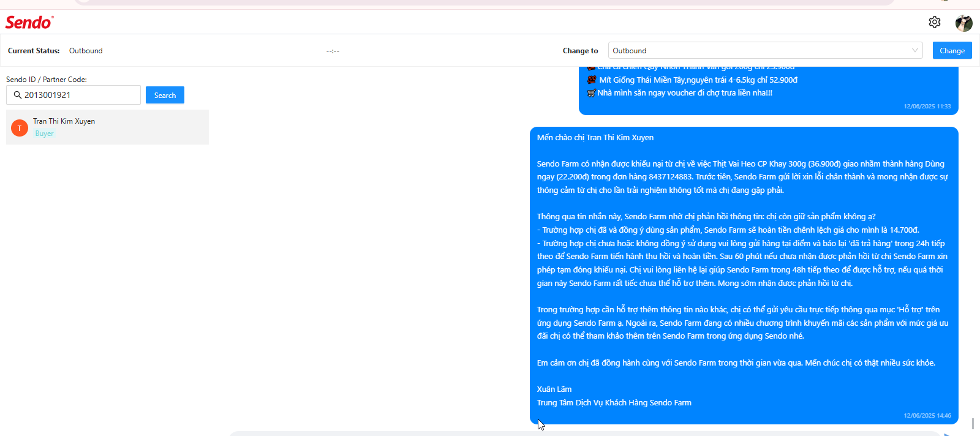Click the dropdown chevron arrow on Outbound selector
Image resolution: width=980 pixels, height=436 pixels.
[x=914, y=50]
